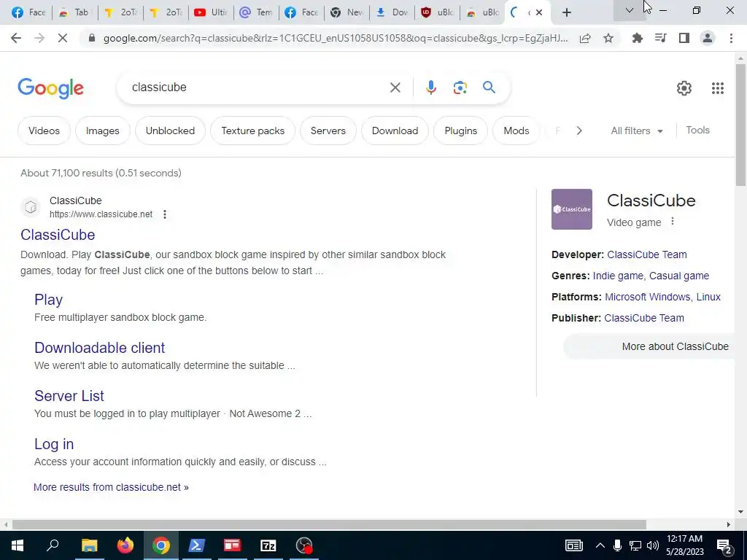This screenshot has height=560, width=747.
Task: Click More about ClassiCube button
Action: (x=650, y=346)
